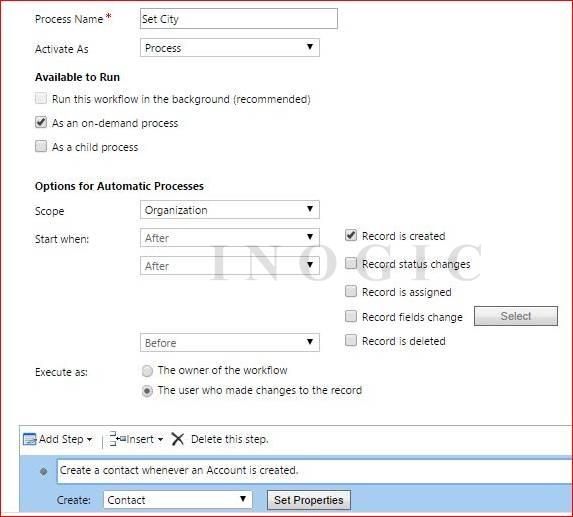This screenshot has height=517, width=573.
Task: Uncheck Record is created
Action: pos(351,235)
